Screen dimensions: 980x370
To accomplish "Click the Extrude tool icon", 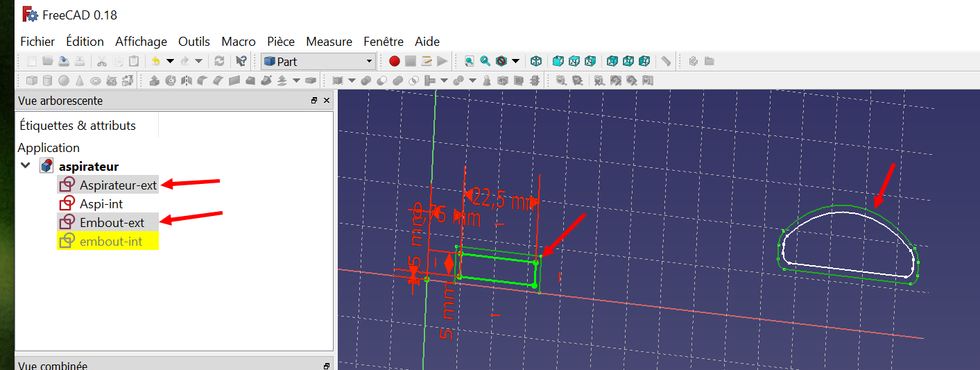I will click(x=155, y=81).
